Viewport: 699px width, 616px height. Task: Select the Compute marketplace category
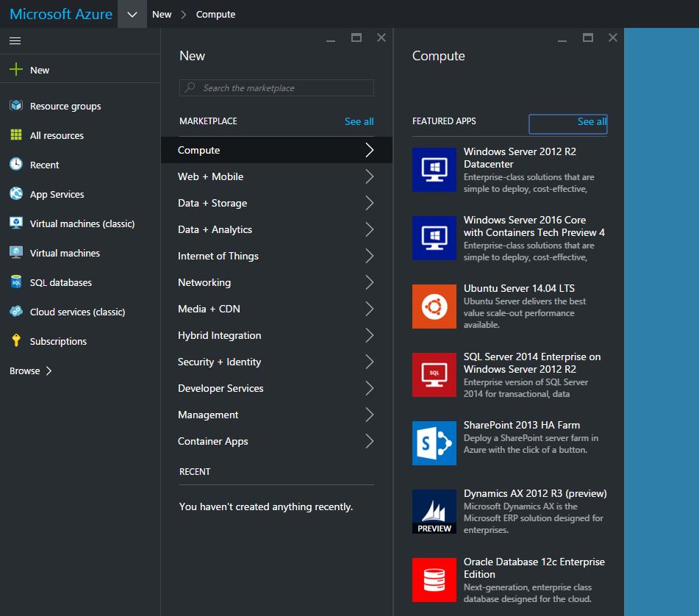coord(276,150)
